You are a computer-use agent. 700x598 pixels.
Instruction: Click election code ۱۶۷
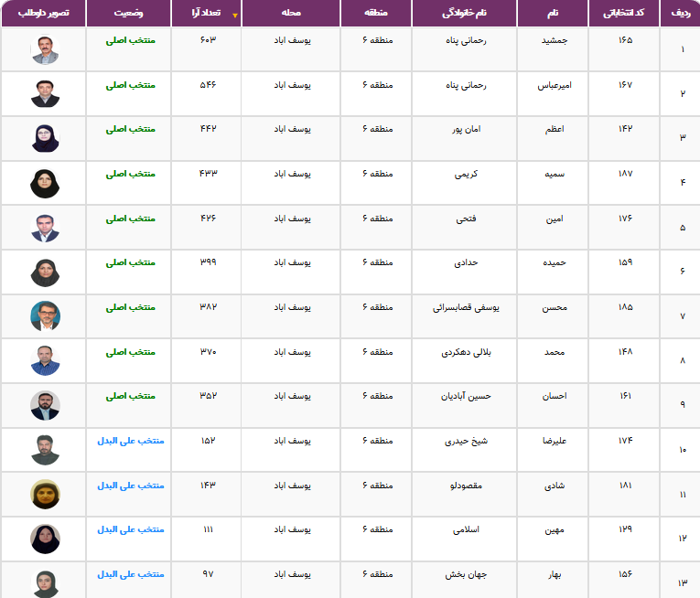coord(625,84)
